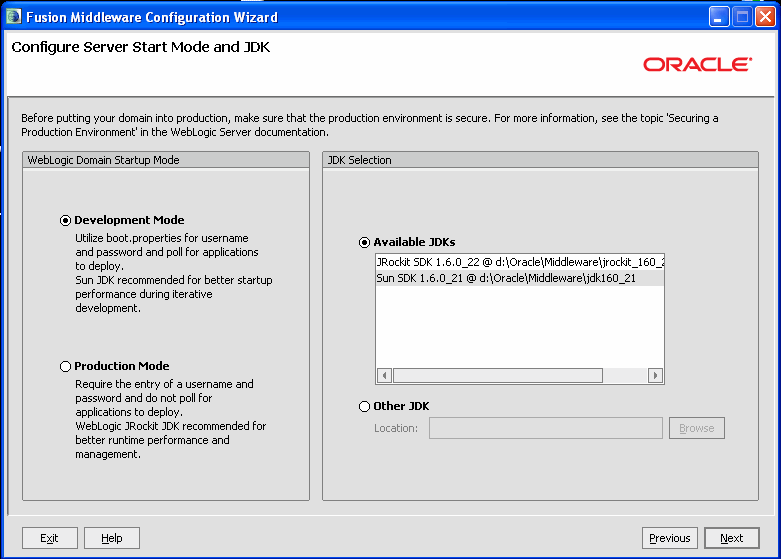This screenshot has width=781, height=559.
Task: Click the wizard icon in the title bar
Action: (x=13, y=16)
